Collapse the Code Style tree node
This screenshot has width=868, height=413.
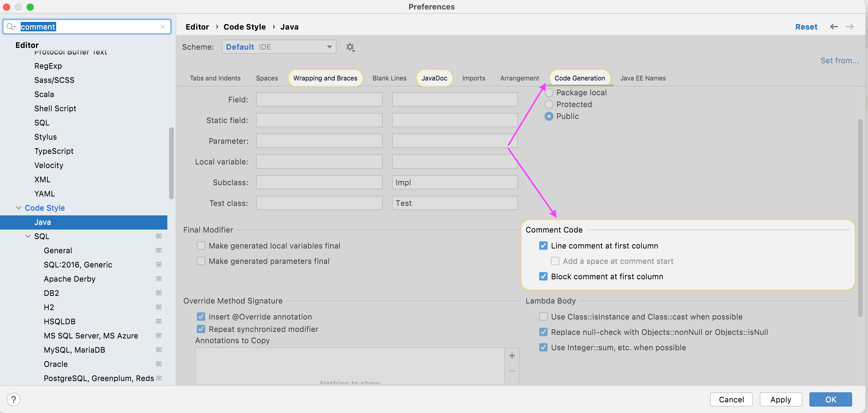point(19,208)
